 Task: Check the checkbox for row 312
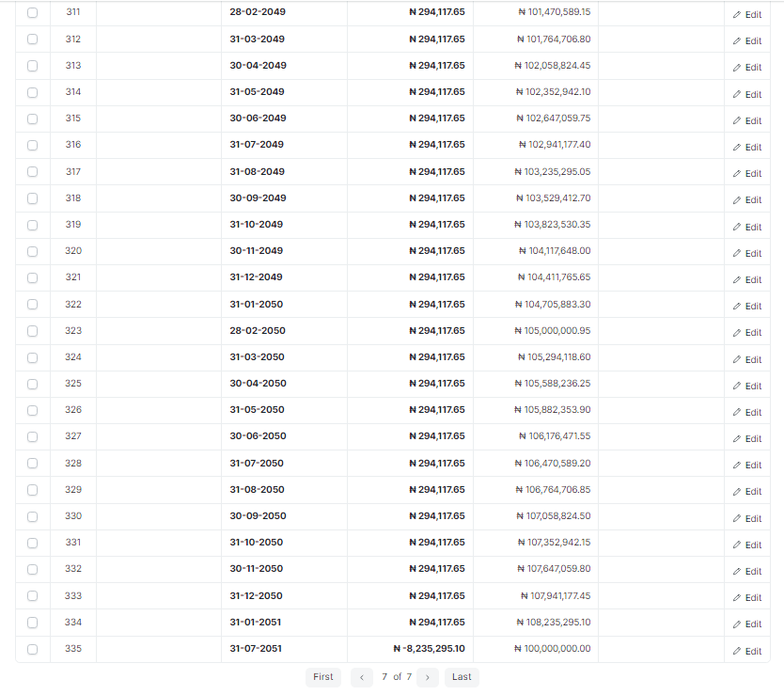click(32, 40)
